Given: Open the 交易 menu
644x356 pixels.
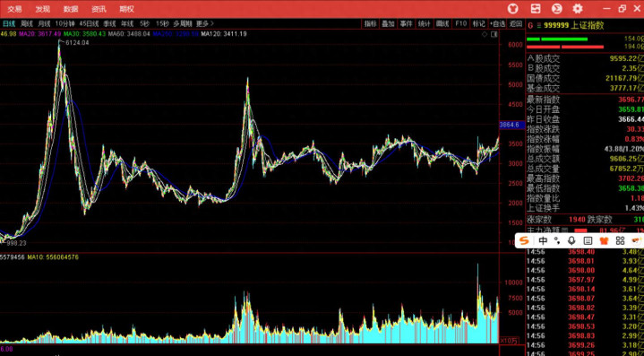Looking at the screenshot, I should pyautogui.click(x=14, y=9).
